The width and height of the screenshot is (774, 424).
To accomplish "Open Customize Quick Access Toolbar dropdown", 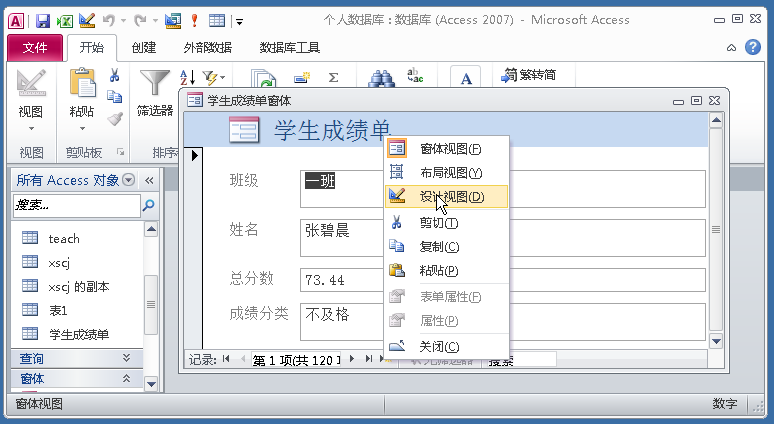I will point(239,21).
